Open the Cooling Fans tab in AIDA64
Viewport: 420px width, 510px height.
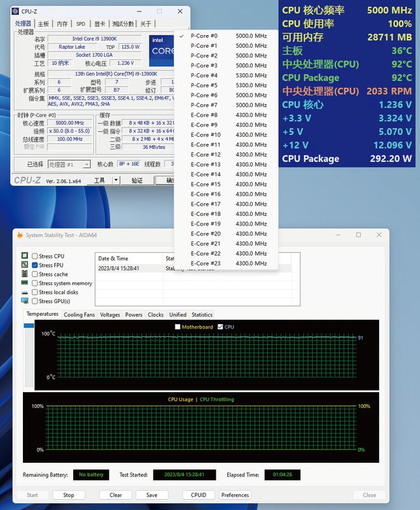[80, 315]
